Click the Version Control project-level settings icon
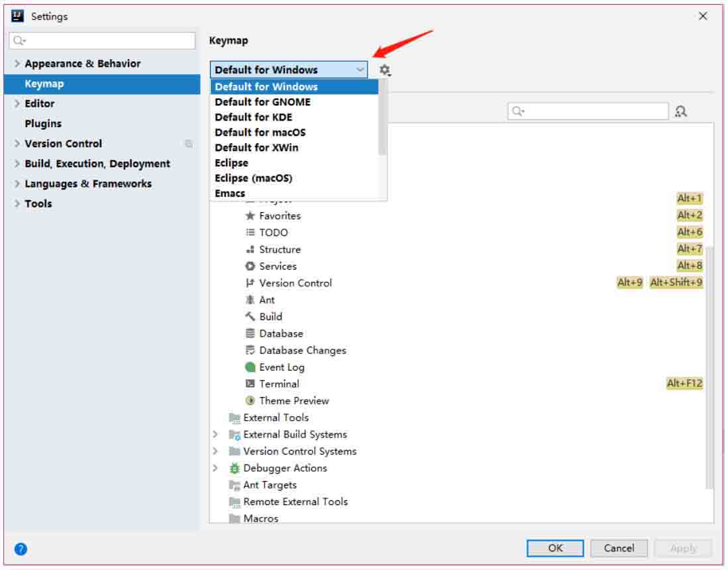The image size is (728, 570). [189, 144]
